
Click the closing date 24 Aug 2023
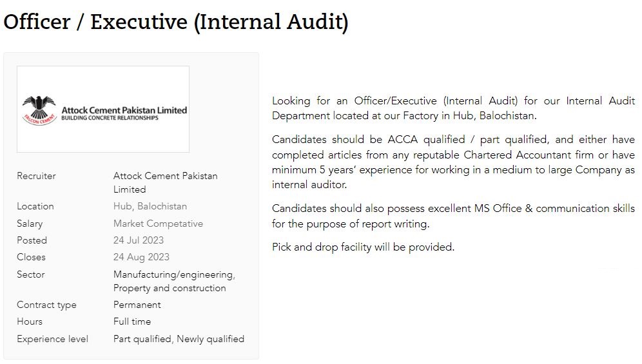pos(141,257)
